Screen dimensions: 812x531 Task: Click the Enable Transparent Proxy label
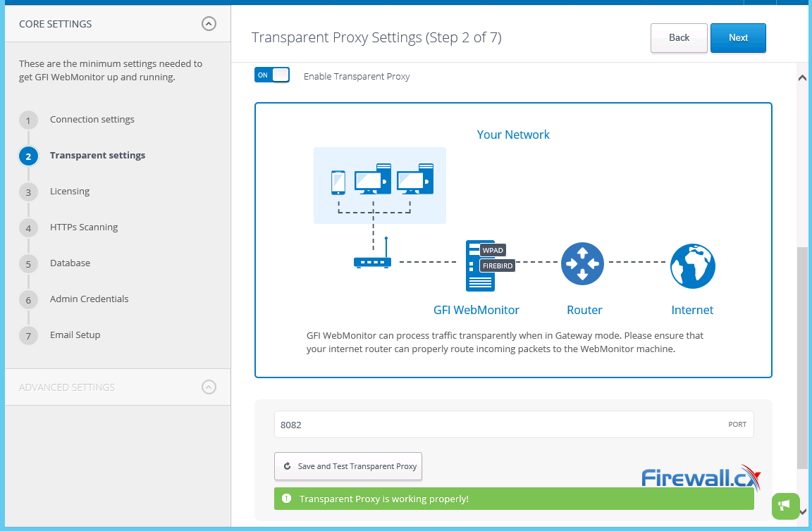click(x=357, y=77)
